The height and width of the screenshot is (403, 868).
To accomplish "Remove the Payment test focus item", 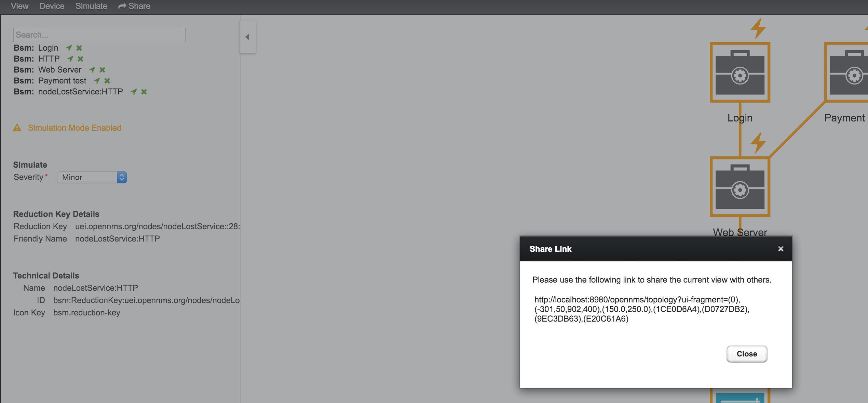I will click(x=107, y=81).
